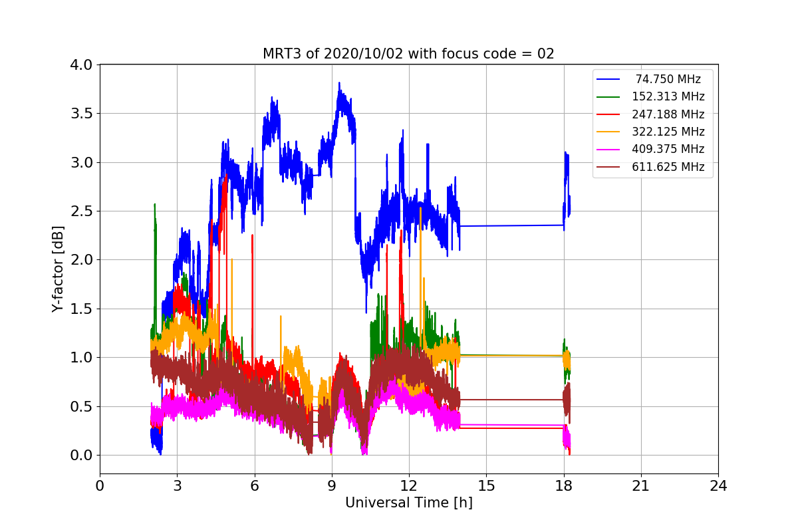Click the 3 tick label on the time axis

tap(177, 485)
